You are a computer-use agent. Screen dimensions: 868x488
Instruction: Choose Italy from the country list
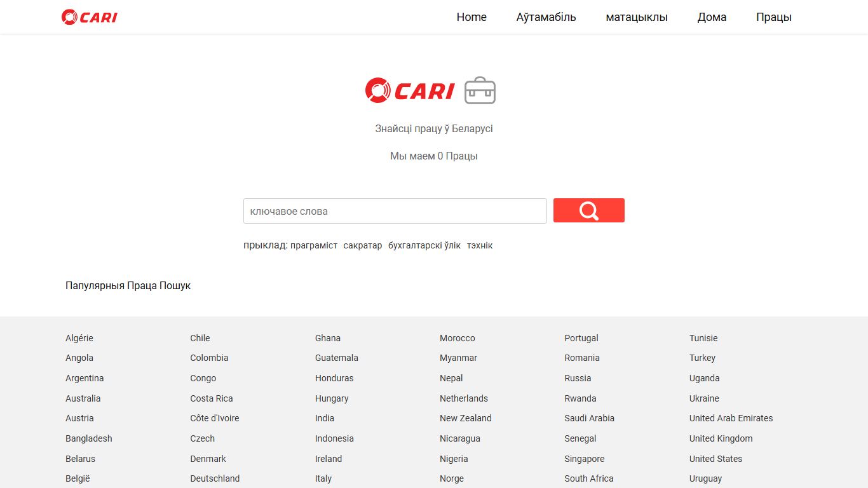coord(323,478)
